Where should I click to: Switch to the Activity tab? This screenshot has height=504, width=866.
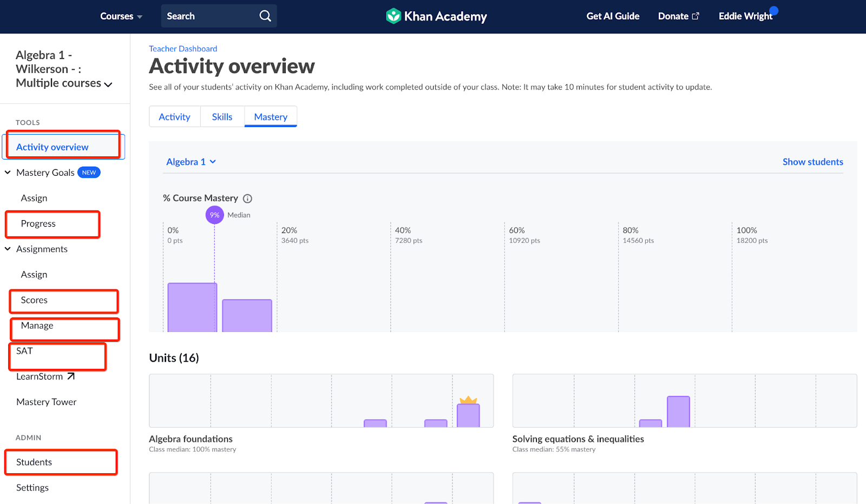[174, 117]
